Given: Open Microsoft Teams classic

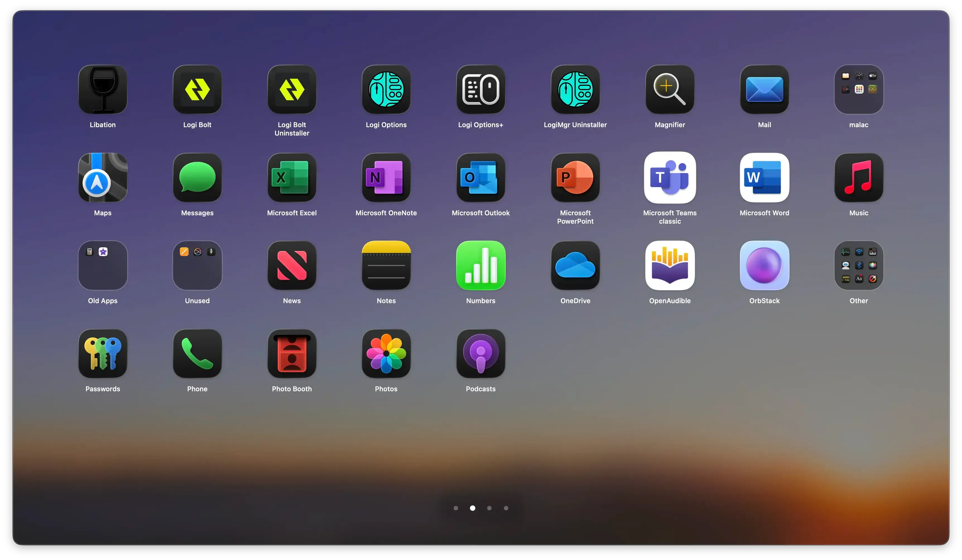Looking at the screenshot, I should click(670, 177).
